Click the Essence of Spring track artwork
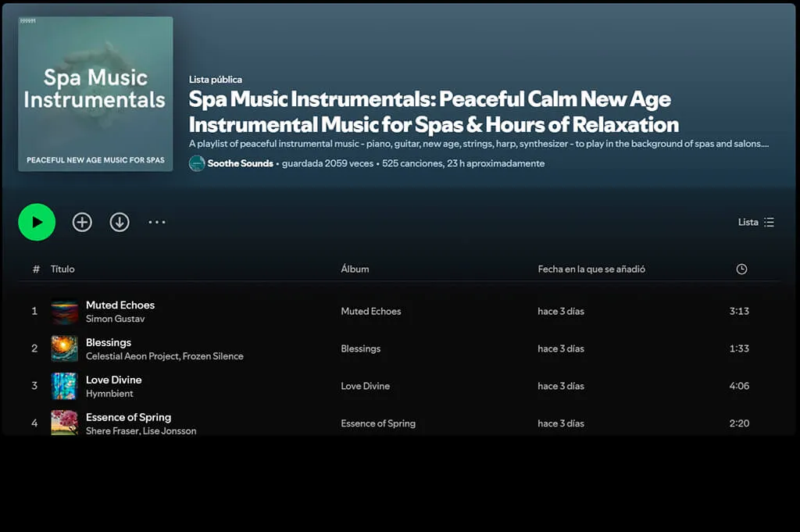This screenshot has width=800, height=532. (x=64, y=423)
